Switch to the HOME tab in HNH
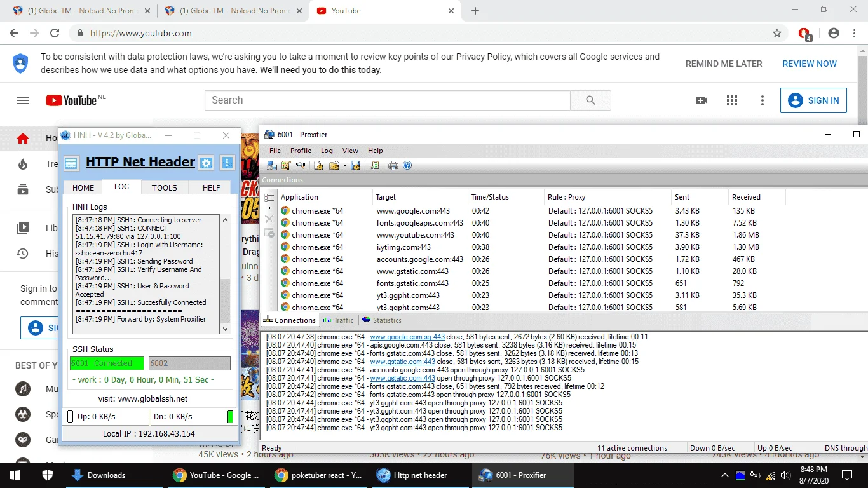Screen dimensions: 868x488 (x=83, y=187)
